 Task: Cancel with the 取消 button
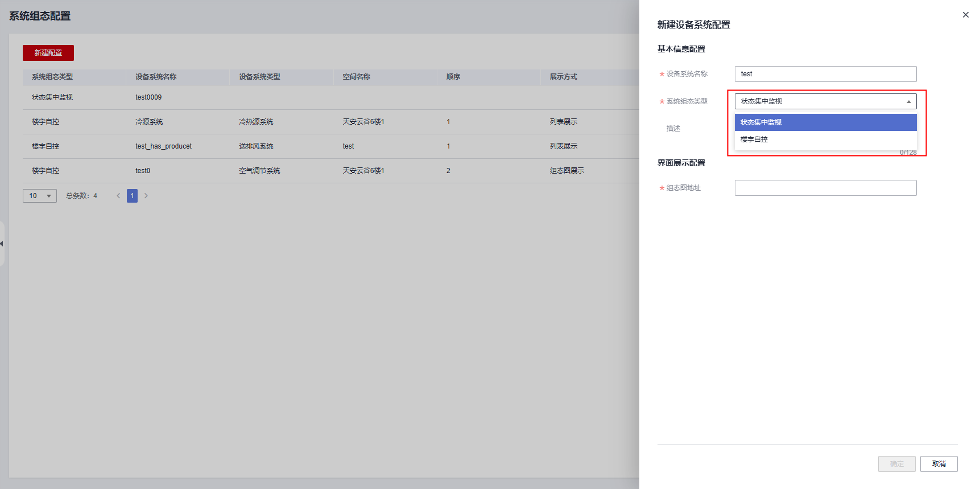[938, 464]
